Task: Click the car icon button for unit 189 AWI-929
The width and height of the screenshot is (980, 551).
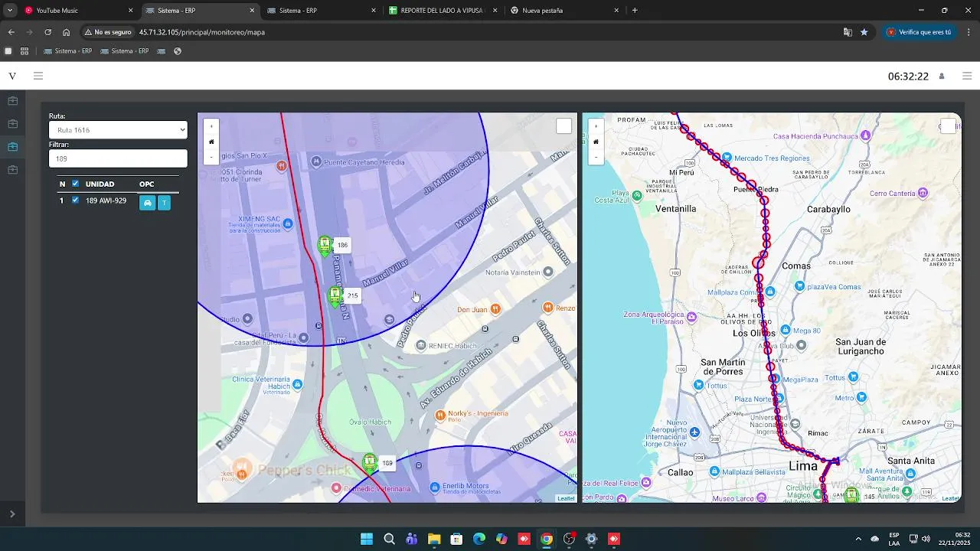Action: pos(147,203)
